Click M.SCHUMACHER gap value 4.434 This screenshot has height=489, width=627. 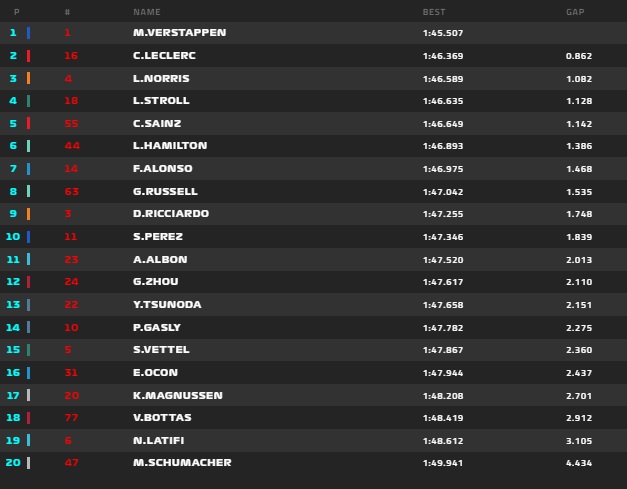pyautogui.click(x=579, y=463)
